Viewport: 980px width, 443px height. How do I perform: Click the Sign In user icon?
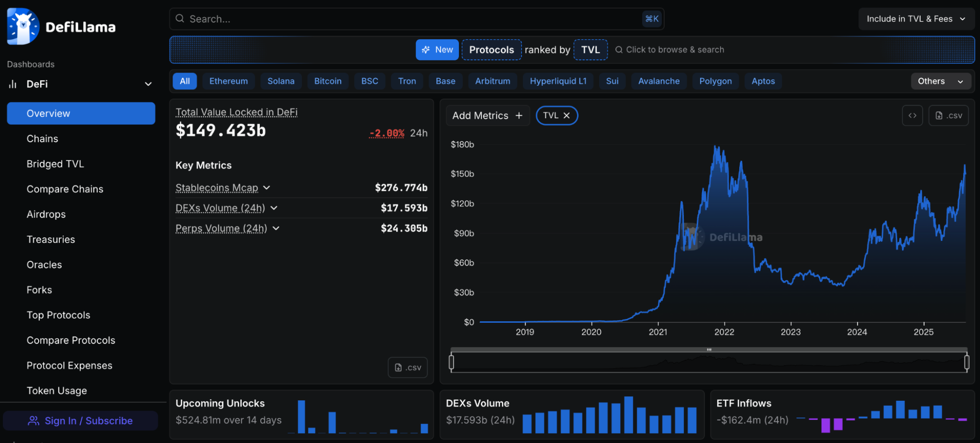pos(33,421)
